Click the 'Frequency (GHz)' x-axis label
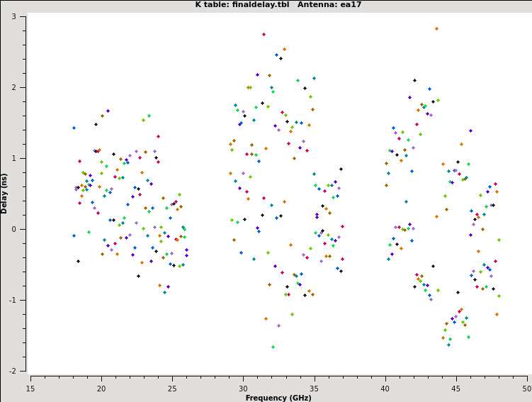The width and height of the screenshot is (532, 402). (278, 398)
